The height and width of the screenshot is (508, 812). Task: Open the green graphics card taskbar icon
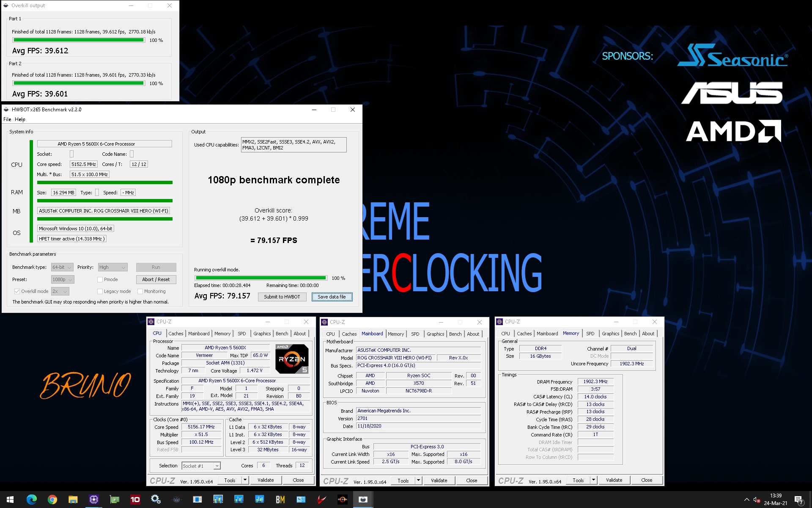(114, 500)
